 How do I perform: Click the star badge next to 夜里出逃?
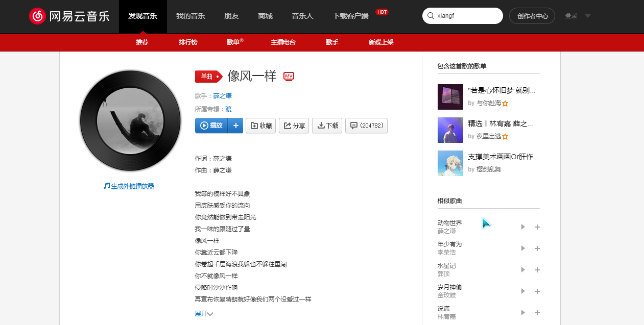pos(505,137)
